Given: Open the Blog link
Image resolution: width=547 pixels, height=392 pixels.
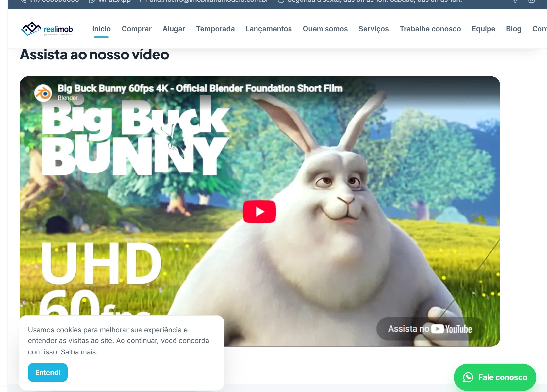Looking at the screenshot, I should coord(514,29).
